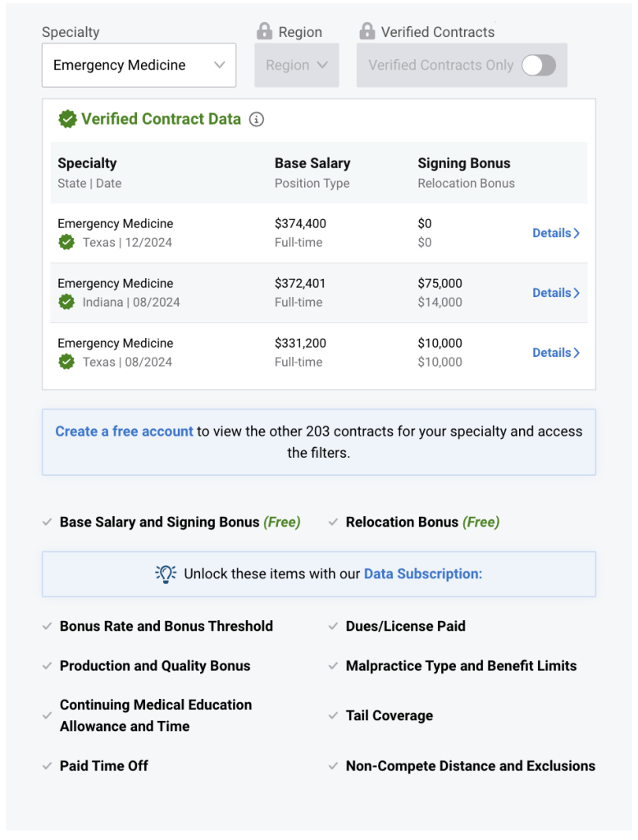Click the lock icon next to Verified Contracts label
Screen dimensions: 638x840
point(367,32)
